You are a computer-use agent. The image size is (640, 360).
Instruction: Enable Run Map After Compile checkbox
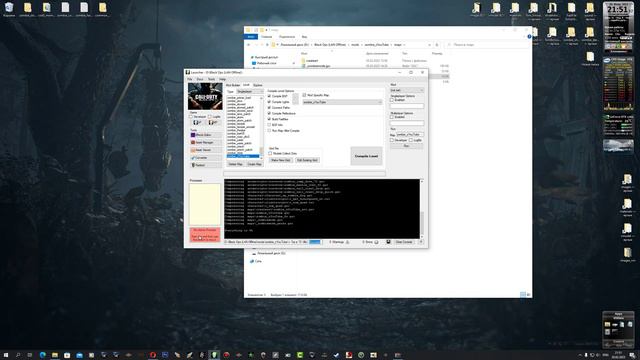click(269, 130)
